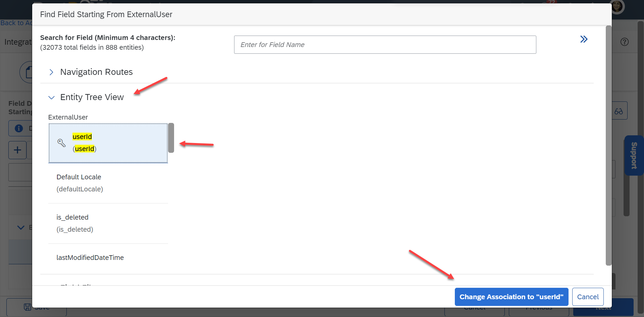Click the glasses preview icon in background page
The width and height of the screenshot is (644, 317).
619,111
